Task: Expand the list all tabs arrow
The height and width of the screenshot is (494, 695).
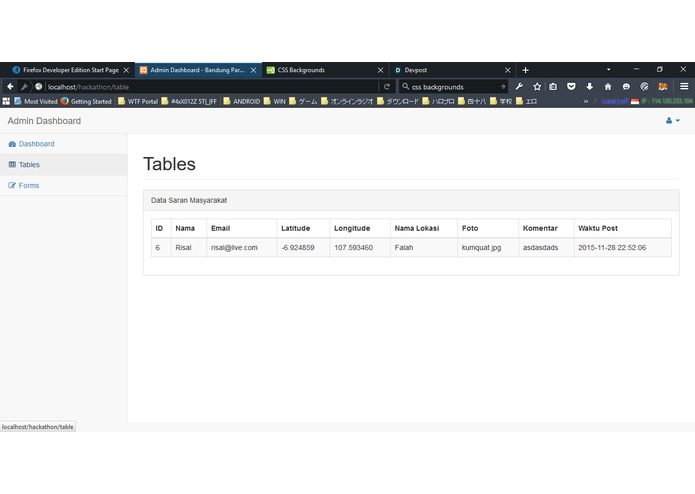Action: pos(609,70)
